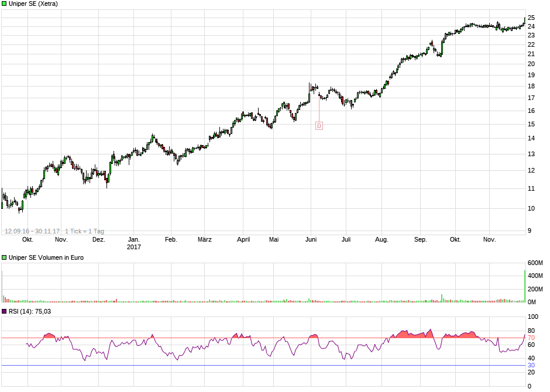Image resolution: width=550 pixels, height=392 pixels.
Task: Click the green Uniper SE (Xetra) legend square
Action: tap(4, 4)
